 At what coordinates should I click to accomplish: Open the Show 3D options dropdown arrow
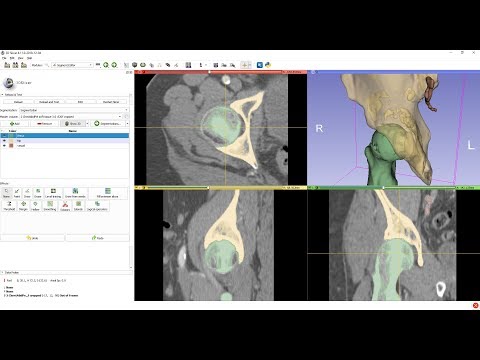(88, 123)
